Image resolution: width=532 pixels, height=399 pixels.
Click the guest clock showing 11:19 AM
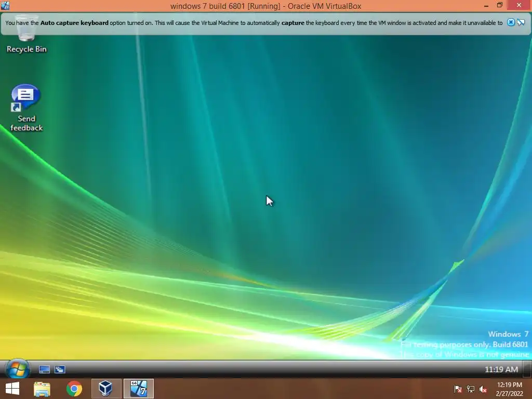(x=501, y=369)
